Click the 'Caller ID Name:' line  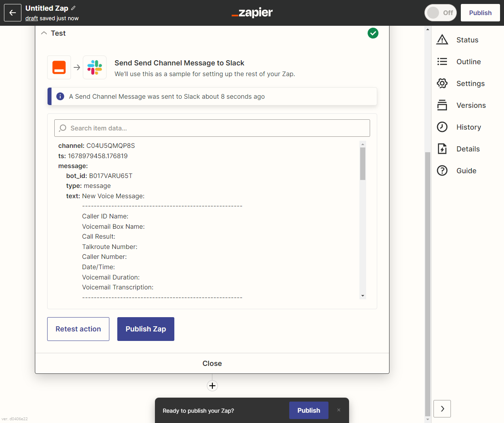105,216
